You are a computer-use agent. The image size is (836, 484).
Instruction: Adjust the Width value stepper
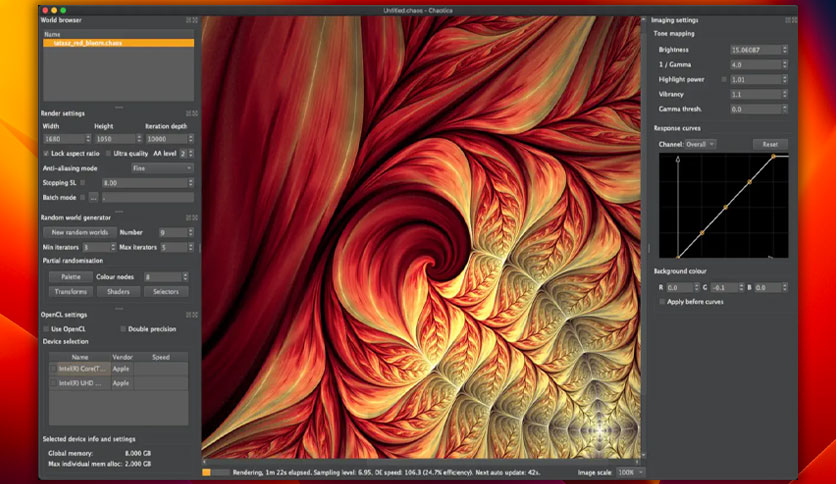pyautogui.click(x=88, y=139)
